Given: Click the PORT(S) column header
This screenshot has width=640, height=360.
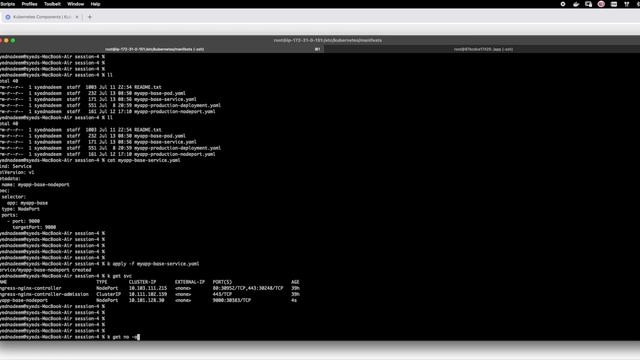Looking at the screenshot, I should click(x=222, y=282).
